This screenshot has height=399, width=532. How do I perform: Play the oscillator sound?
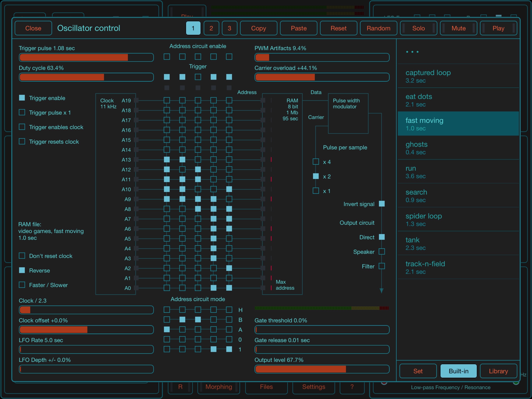click(498, 28)
